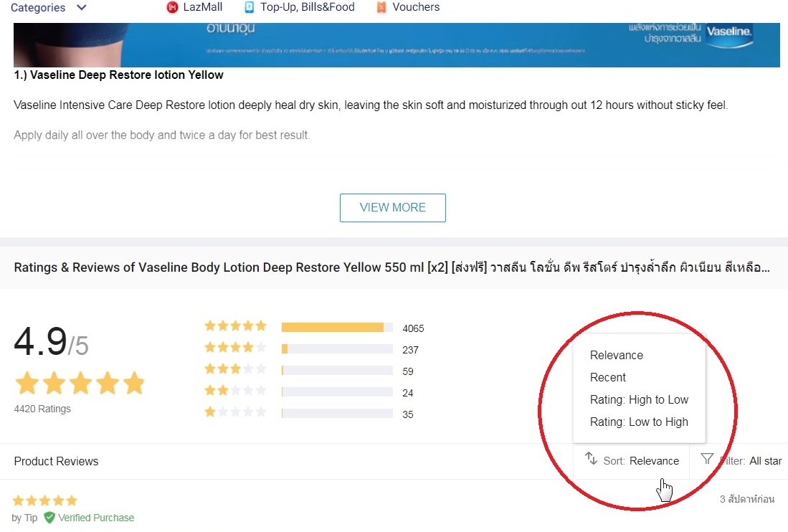This screenshot has height=532, width=788.
Task: Open the Filter: All star dropdown
Action: 741,461
